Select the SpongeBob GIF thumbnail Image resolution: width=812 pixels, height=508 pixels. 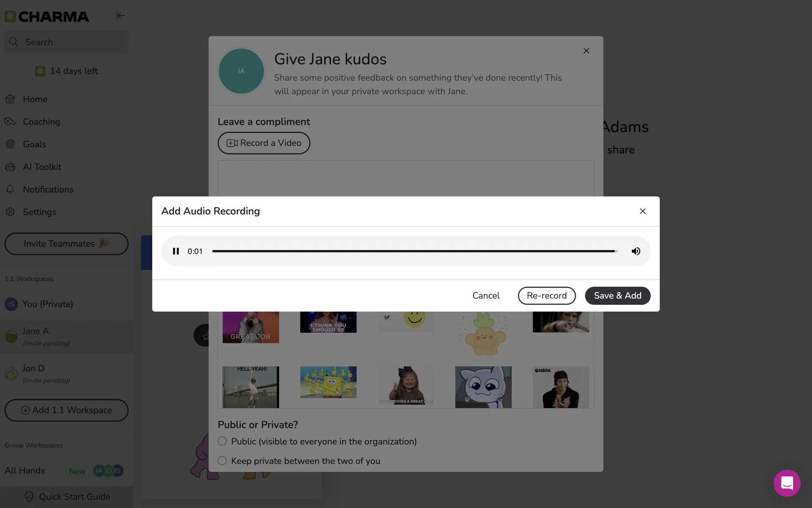tap(328, 382)
